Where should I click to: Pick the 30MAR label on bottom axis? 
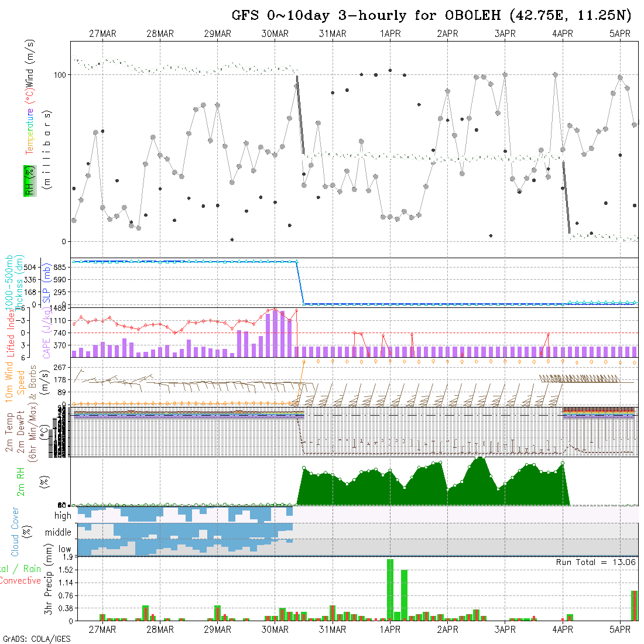(275, 629)
